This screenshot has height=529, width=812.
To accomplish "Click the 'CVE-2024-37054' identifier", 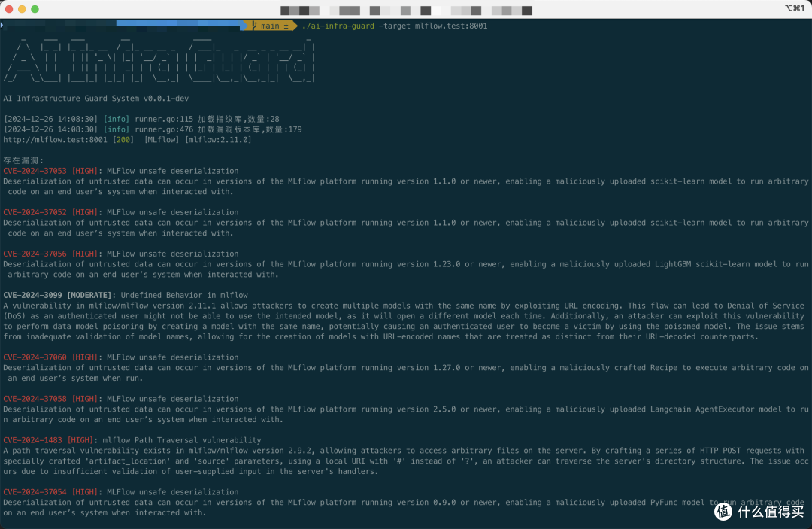I will click(35, 492).
